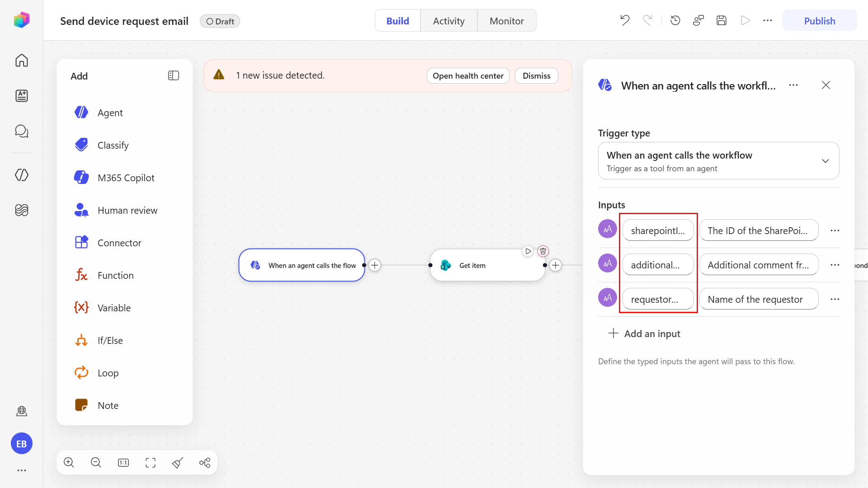
Task: Select the 'When an agent calls the flow' node
Action: coord(302,265)
